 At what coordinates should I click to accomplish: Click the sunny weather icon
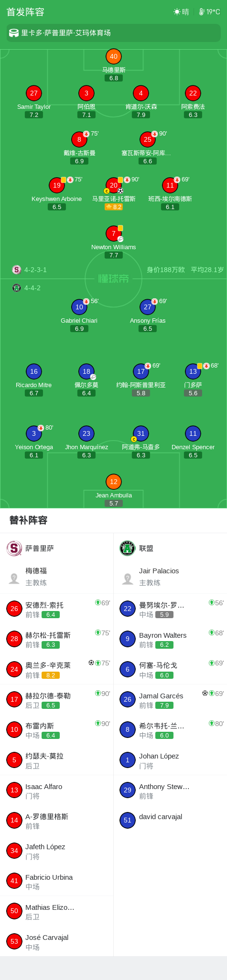click(177, 12)
